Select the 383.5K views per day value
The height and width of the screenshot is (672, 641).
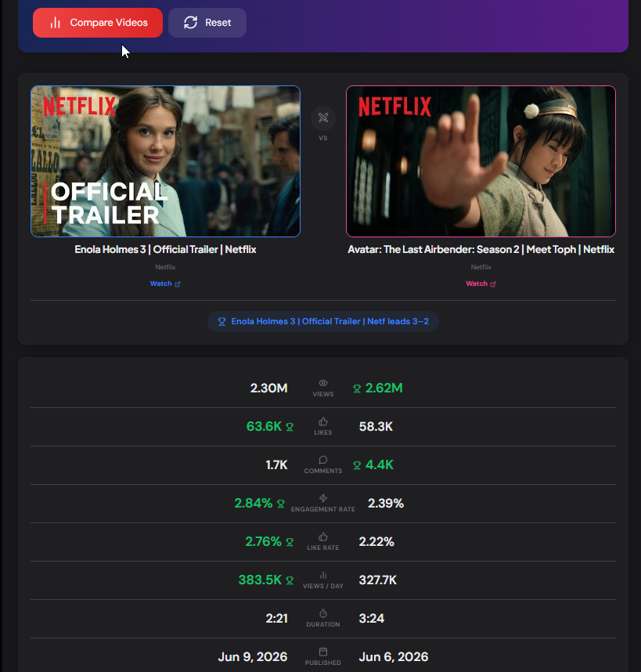260,580
